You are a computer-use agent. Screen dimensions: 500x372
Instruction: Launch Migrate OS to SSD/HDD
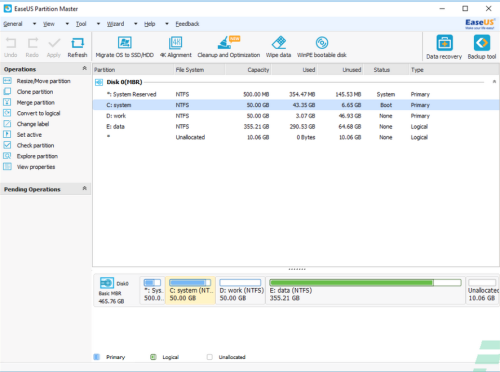(x=125, y=47)
